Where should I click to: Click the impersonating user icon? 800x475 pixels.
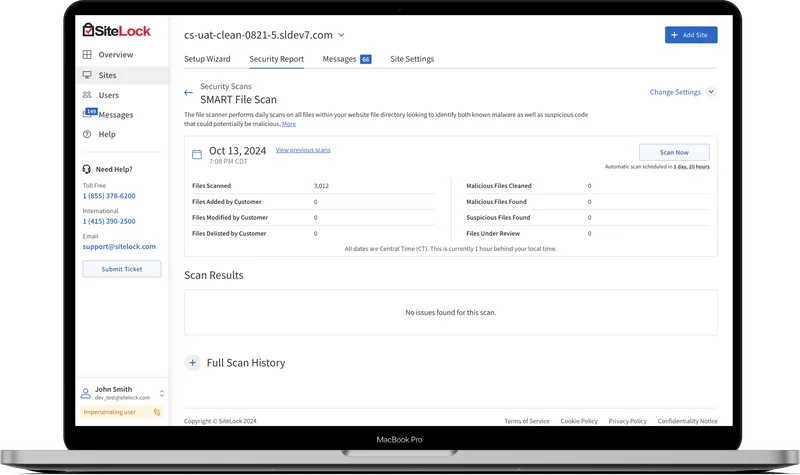[157, 412]
